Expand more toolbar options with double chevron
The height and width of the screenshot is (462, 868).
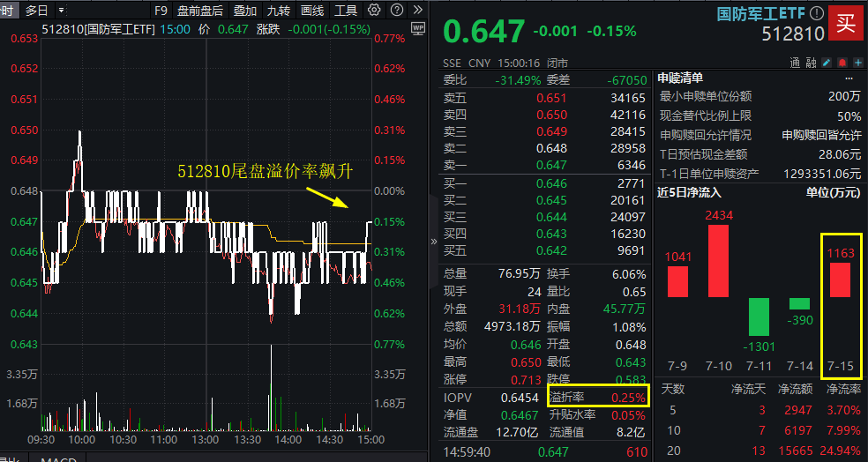click(x=418, y=10)
